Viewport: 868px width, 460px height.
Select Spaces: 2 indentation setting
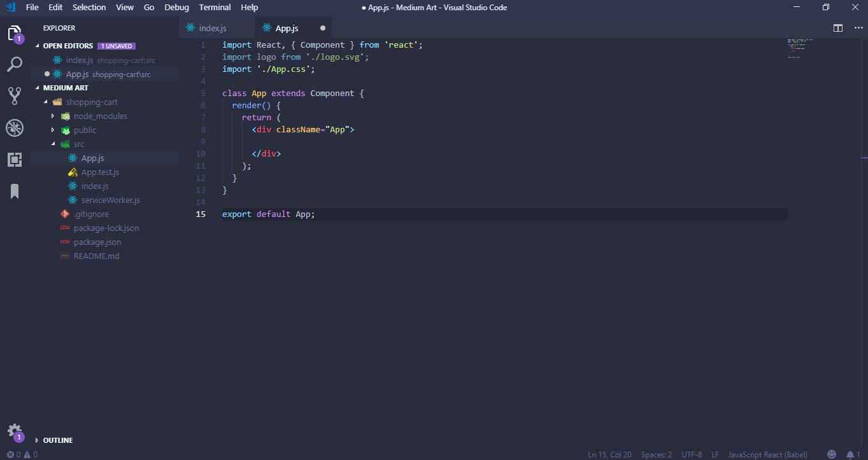tap(656, 454)
